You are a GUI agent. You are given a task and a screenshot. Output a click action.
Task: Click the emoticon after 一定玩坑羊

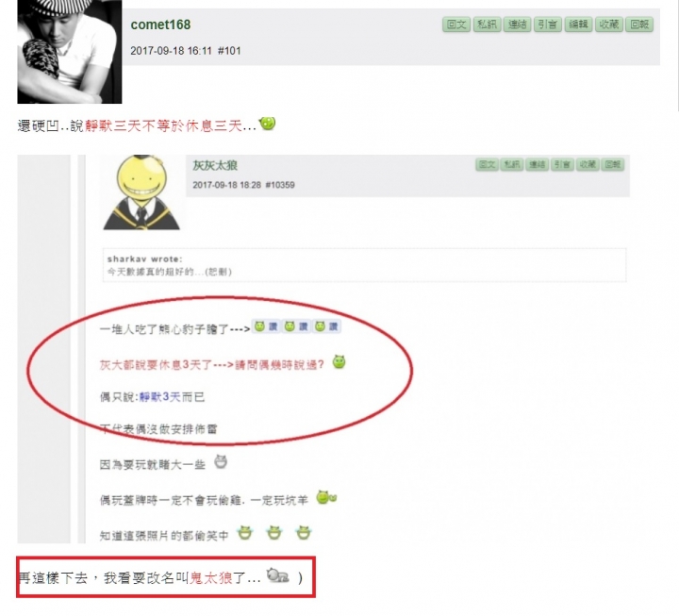326,498
